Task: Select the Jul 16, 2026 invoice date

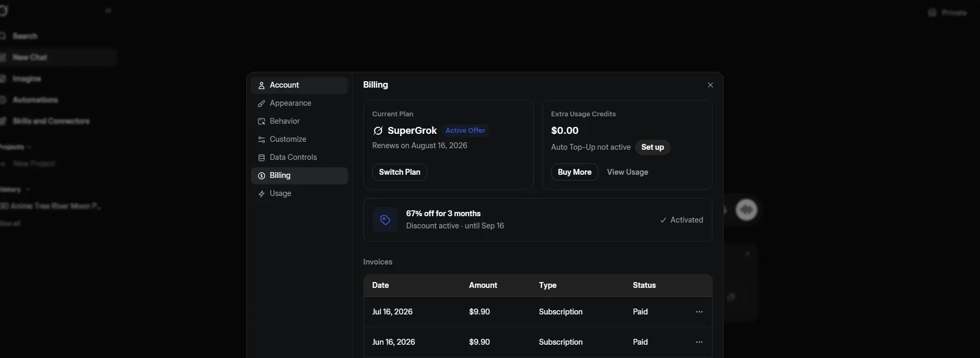Action: click(x=393, y=312)
